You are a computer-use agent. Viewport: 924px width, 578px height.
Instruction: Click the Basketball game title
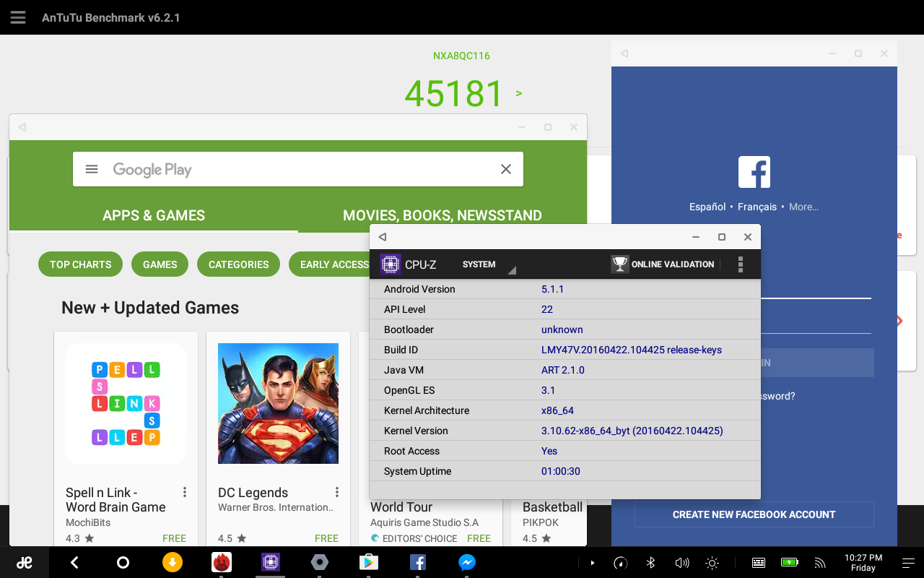552,506
